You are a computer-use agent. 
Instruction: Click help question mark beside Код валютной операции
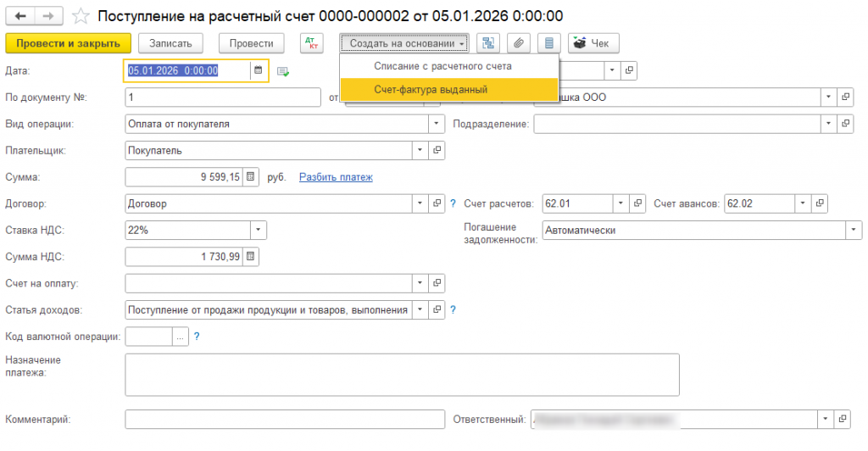pyautogui.click(x=197, y=337)
